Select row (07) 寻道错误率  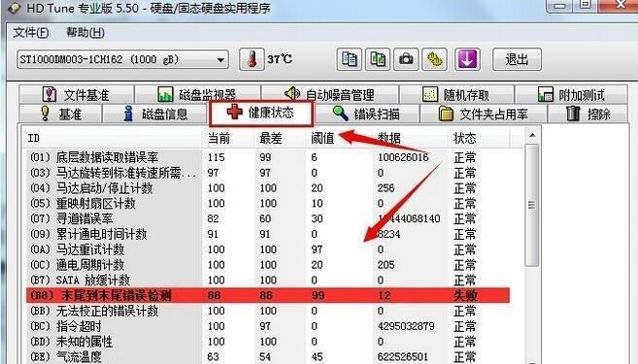pos(268,218)
